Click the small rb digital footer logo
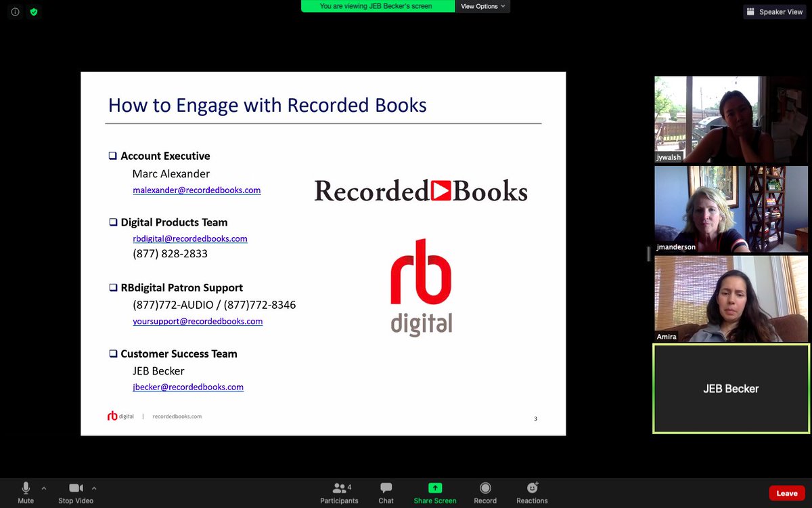 click(120, 416)
